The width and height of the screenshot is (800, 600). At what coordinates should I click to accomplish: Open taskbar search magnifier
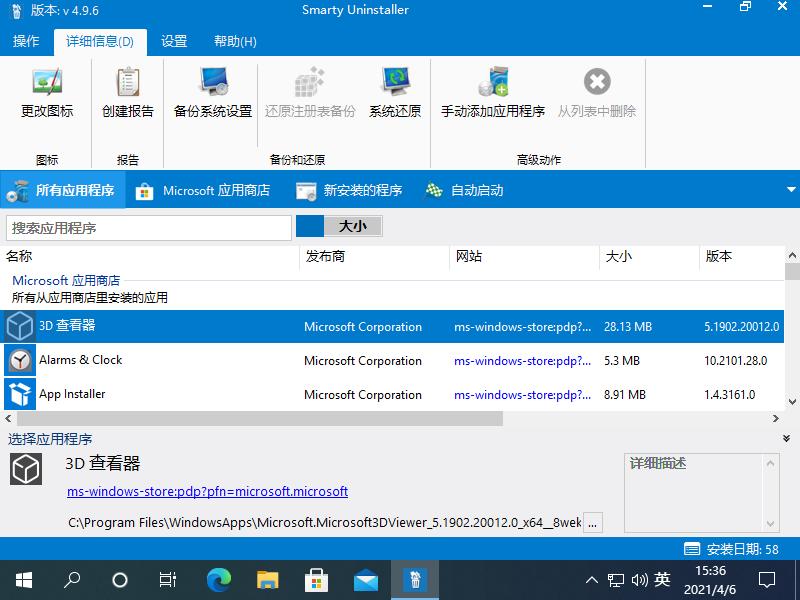(72, 580)
